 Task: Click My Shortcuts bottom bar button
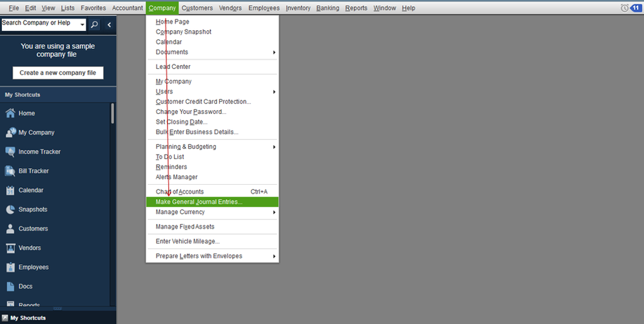pyautogui.click(x=58, y=318)
